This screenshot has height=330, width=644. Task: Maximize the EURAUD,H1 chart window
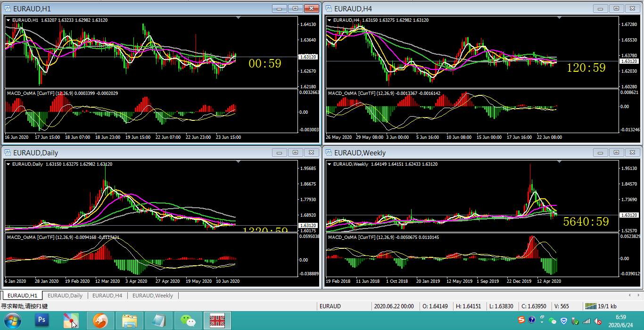[295, 8]
